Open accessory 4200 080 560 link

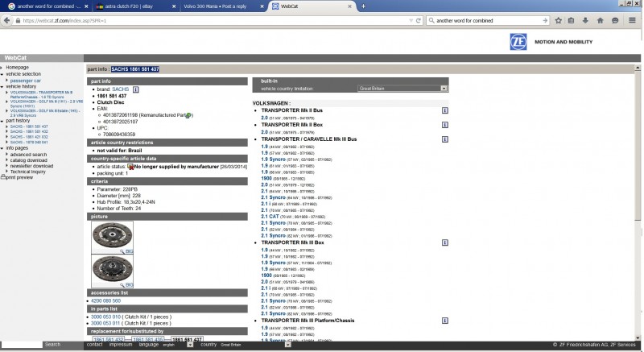coord(106,300)
